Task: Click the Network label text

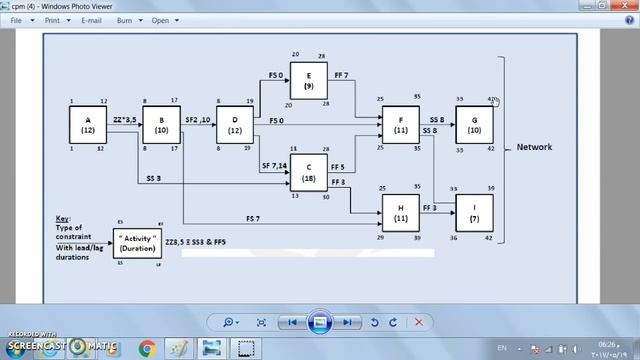Action: [534, 147]
